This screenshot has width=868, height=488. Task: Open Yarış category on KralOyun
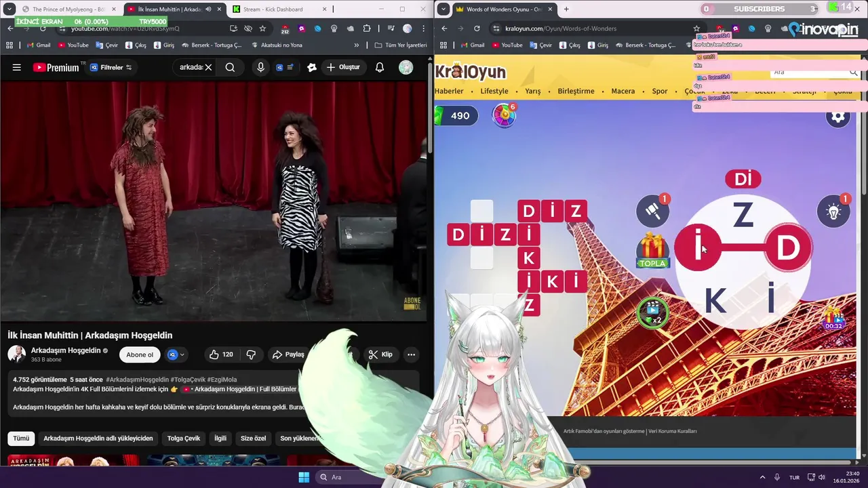pyautogui.click(x=533, y=91)
